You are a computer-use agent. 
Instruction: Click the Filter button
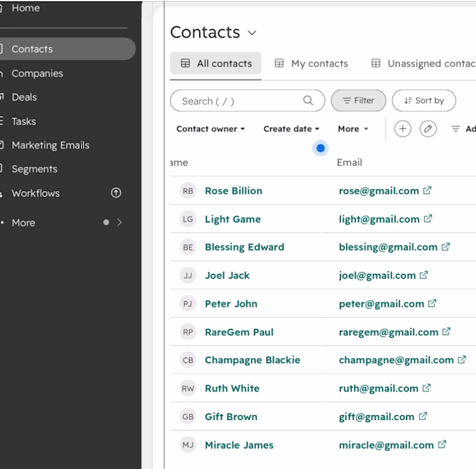(x=358, y=101)
